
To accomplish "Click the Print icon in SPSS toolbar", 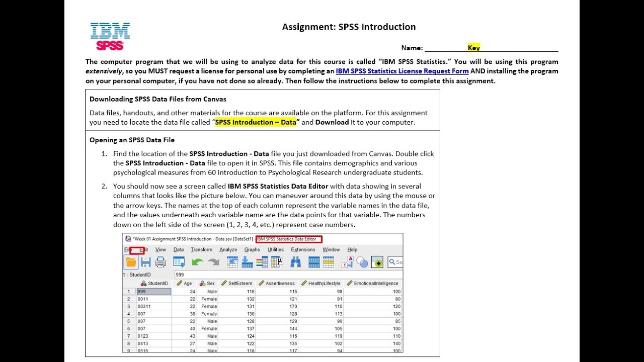I will point(160,262).
